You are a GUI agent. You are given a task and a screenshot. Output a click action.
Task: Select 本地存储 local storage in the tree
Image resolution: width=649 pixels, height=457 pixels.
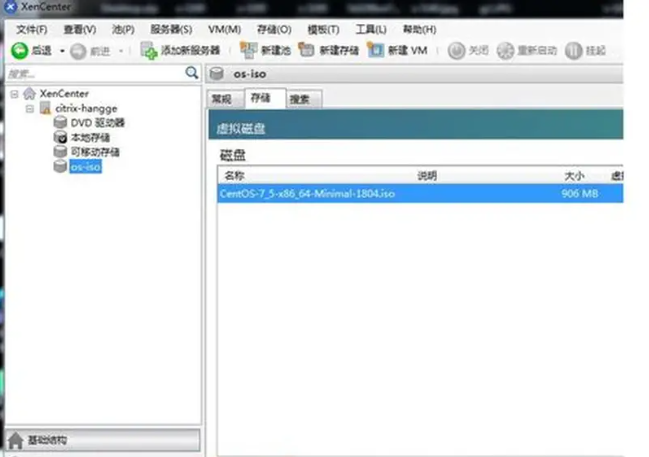(91, 137)
